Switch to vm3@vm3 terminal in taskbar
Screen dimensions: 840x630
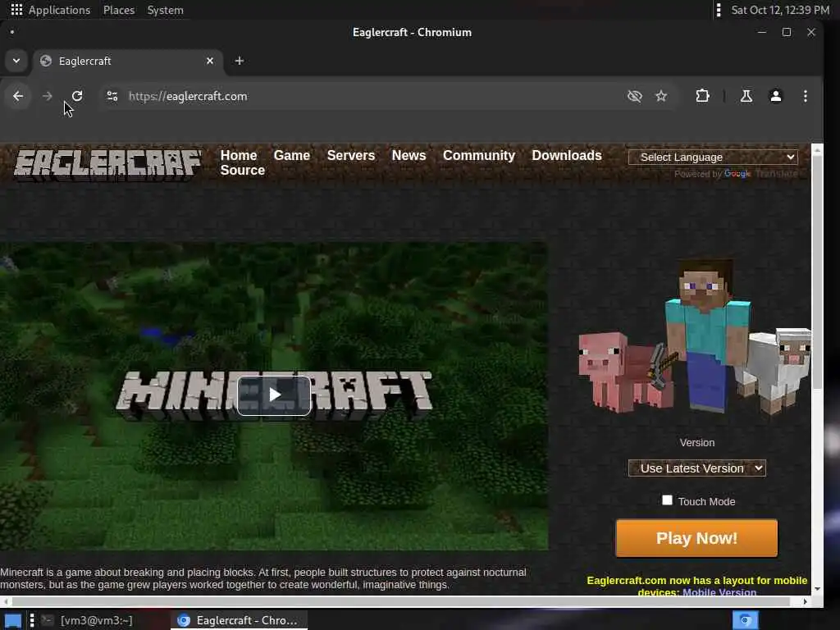(x=89, y=620)
